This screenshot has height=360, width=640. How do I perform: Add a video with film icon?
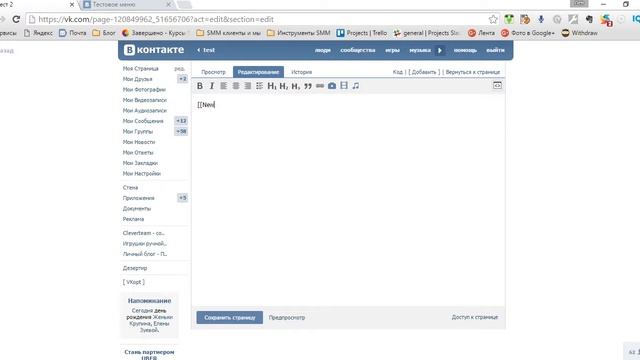pos(344,85)
